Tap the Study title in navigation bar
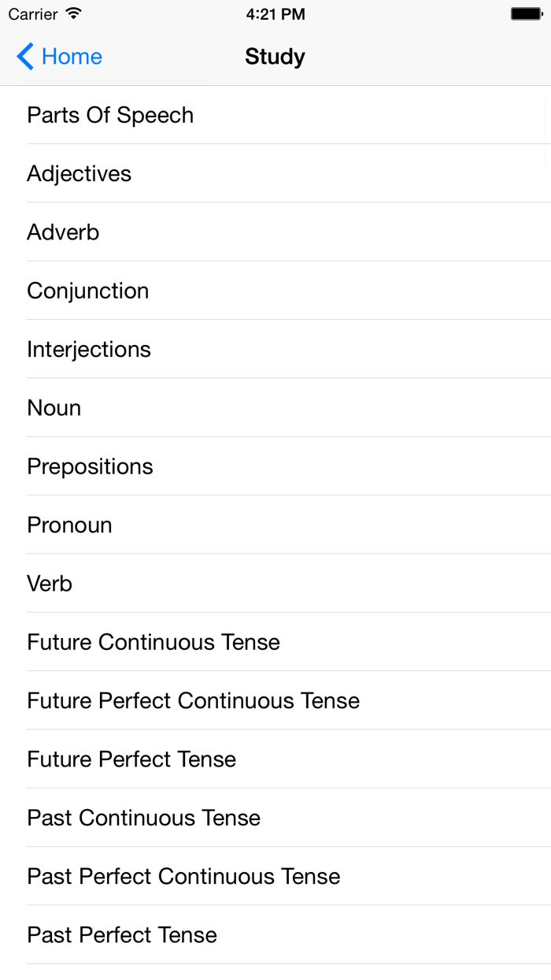551x980 pixels. (x=275, y=56)
